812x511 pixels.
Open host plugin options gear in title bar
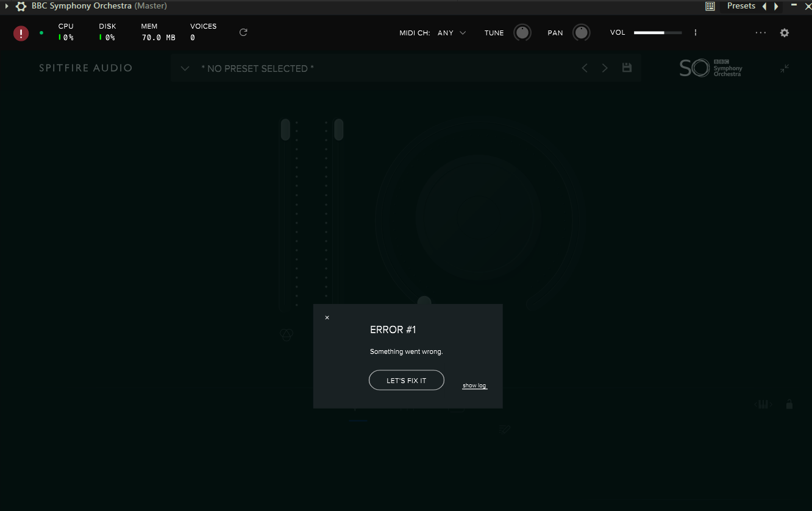coord(21,6)
